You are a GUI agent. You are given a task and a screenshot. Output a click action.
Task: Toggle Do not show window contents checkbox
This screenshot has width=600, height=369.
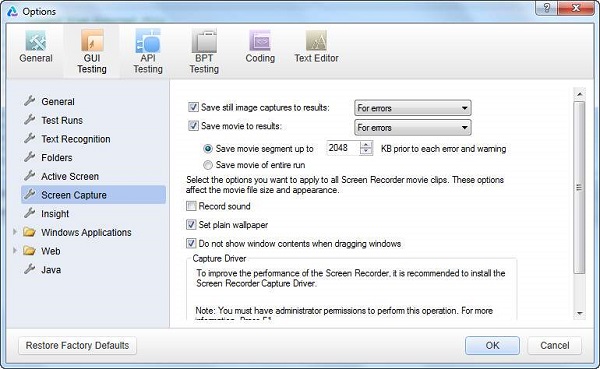[x=191, y=243]
